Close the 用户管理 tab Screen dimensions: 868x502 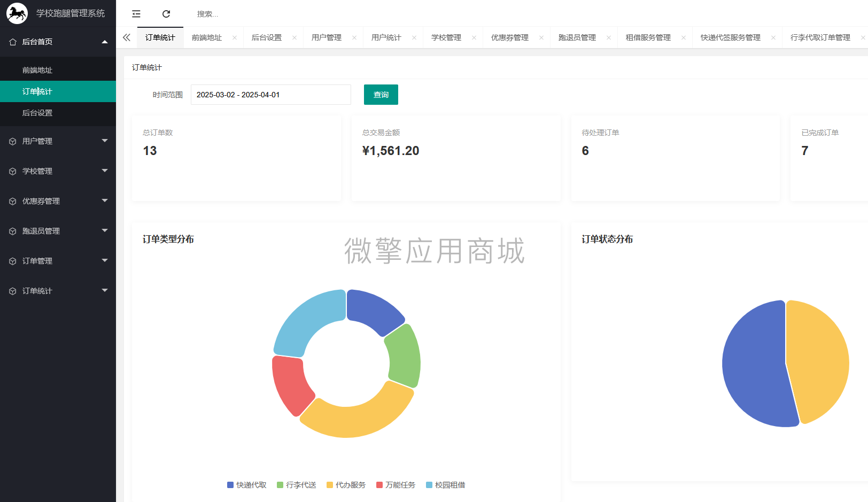click(354, 37)
